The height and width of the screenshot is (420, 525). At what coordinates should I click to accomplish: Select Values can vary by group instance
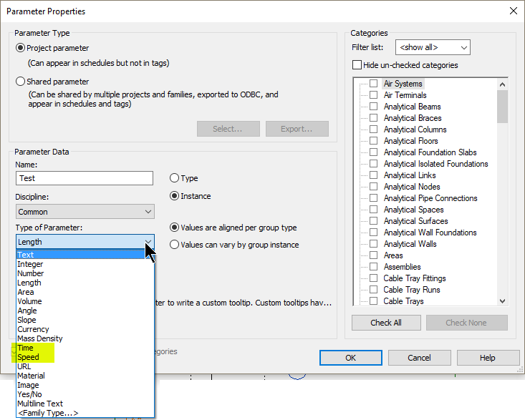click(x=174, y=245)
